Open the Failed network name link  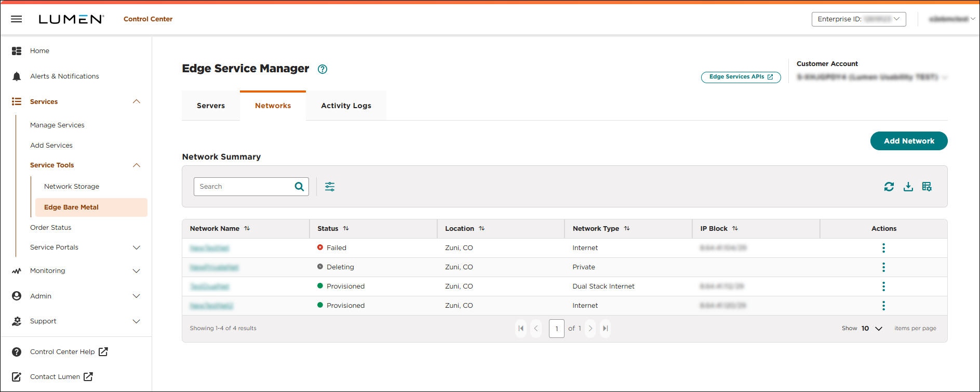pyautogui.click(x=209, y=249)
